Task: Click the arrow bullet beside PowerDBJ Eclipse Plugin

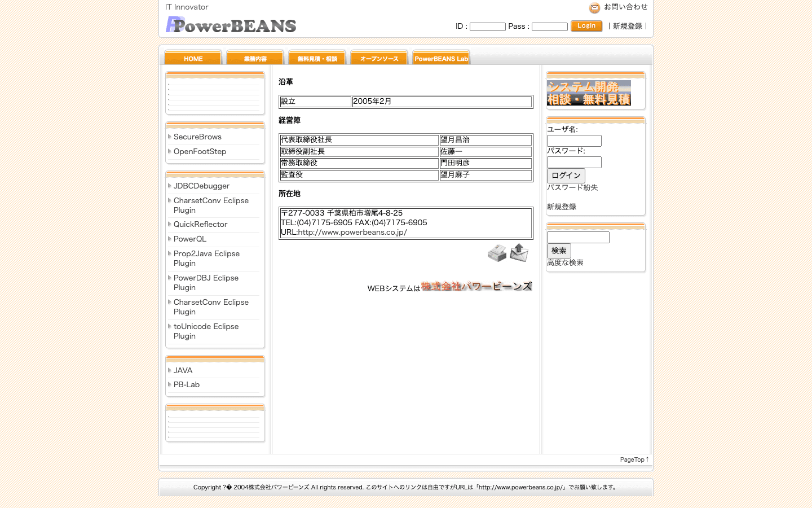Action: click(169, 277)
